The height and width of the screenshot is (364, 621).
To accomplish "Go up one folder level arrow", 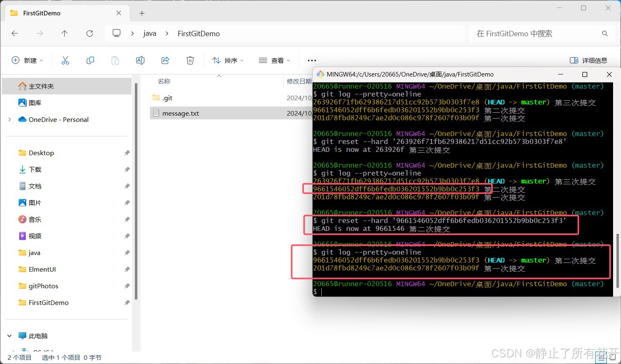I will coord(65,33).
